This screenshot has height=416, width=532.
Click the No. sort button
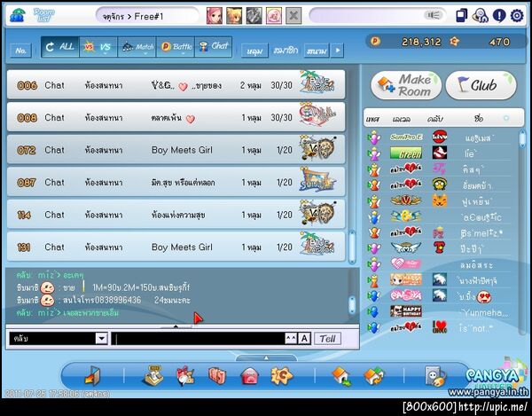point(20,51)
